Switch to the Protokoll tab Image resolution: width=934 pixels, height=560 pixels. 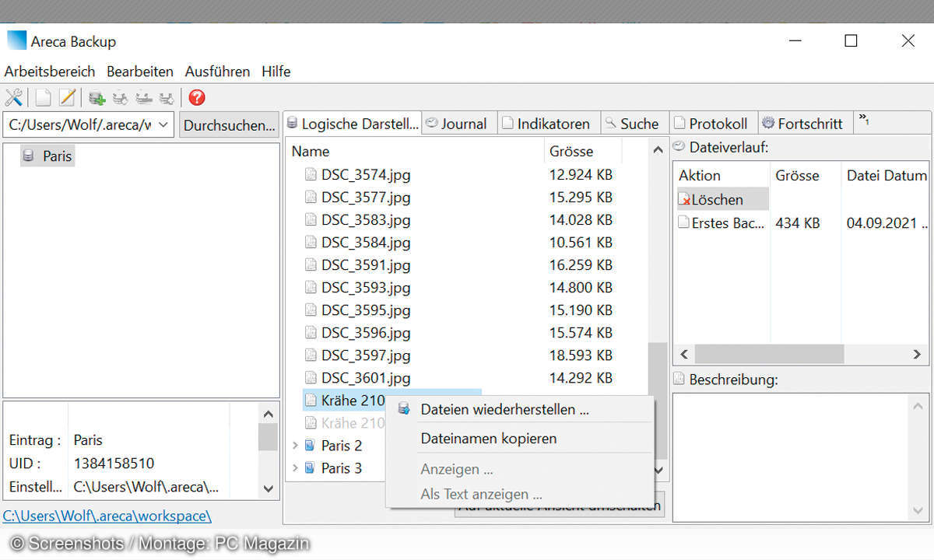[713, 124]
